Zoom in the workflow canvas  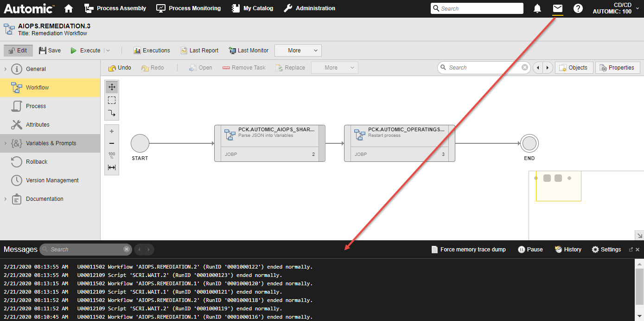point(112,131)
